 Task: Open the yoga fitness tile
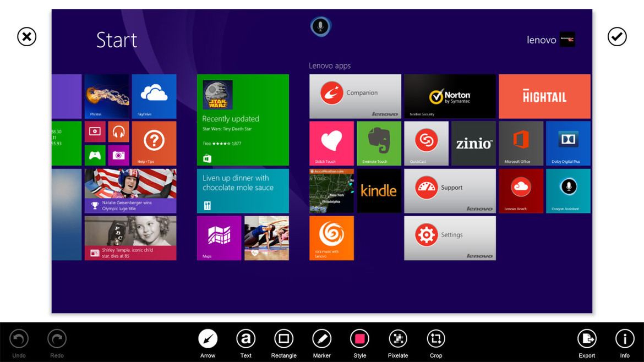266,238
